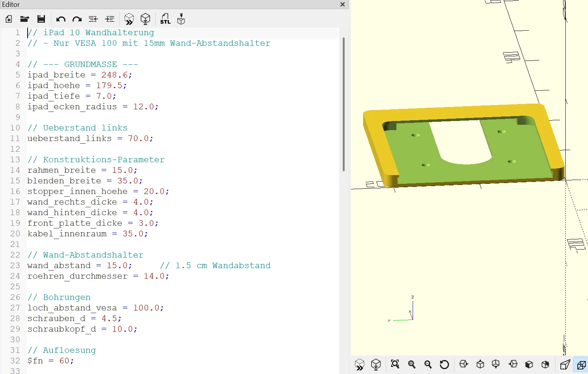Screen dimensions: 588x374
Task: Place cursor on 'ipad_breite = 248.6;' line
Action: click(x=80, y=75)
